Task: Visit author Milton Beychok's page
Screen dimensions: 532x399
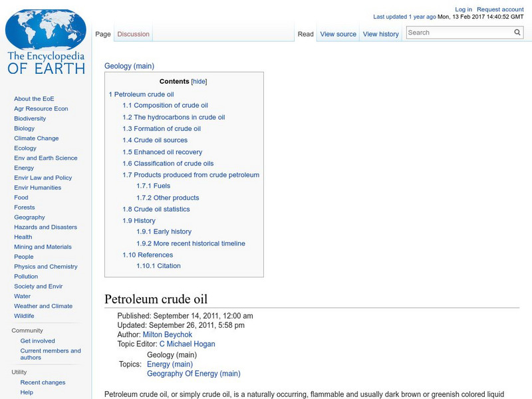Action: [x=168, y=334]
